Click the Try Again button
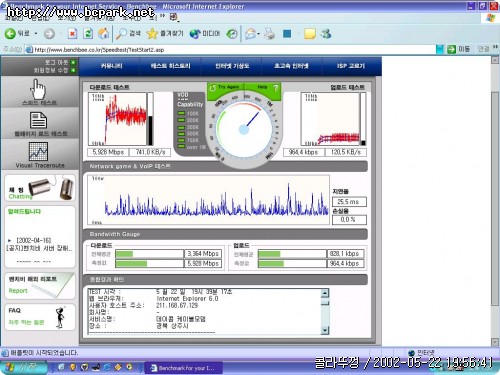500x375 pixels. coord(225,87)
